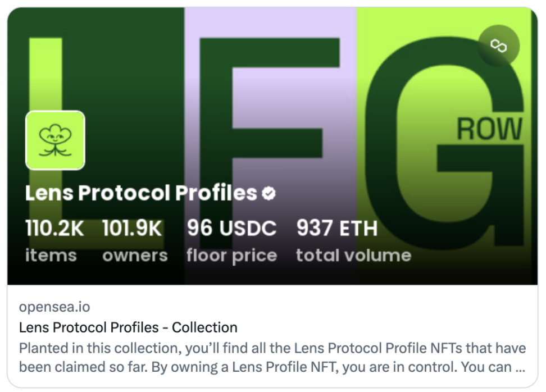Click the "total volume" label
The height and width of the screenshot is (392, 546).
[353, 256]
